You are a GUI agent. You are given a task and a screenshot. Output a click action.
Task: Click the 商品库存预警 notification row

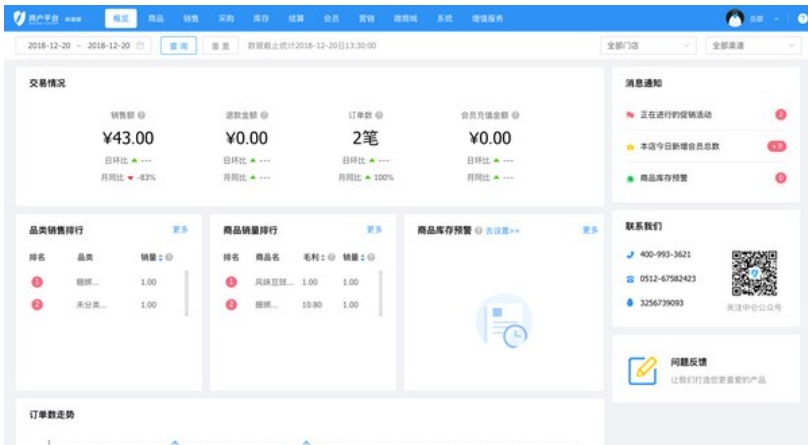point(706,178)
